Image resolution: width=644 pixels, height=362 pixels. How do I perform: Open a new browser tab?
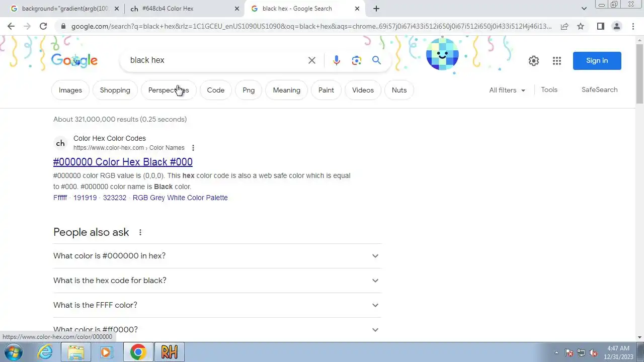(376, 9)
